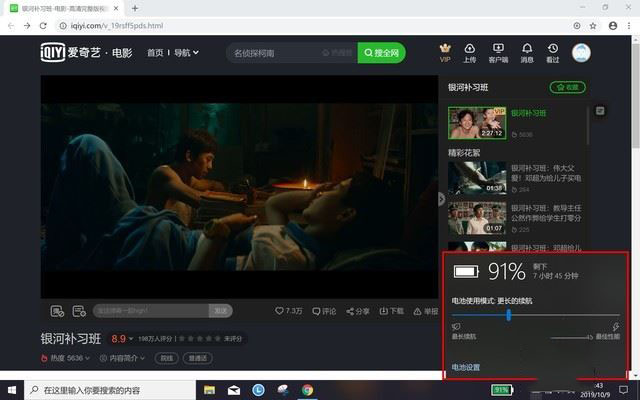640x400 pixels.
Task: Open the Windows Start menu
Action: (12, 390)
